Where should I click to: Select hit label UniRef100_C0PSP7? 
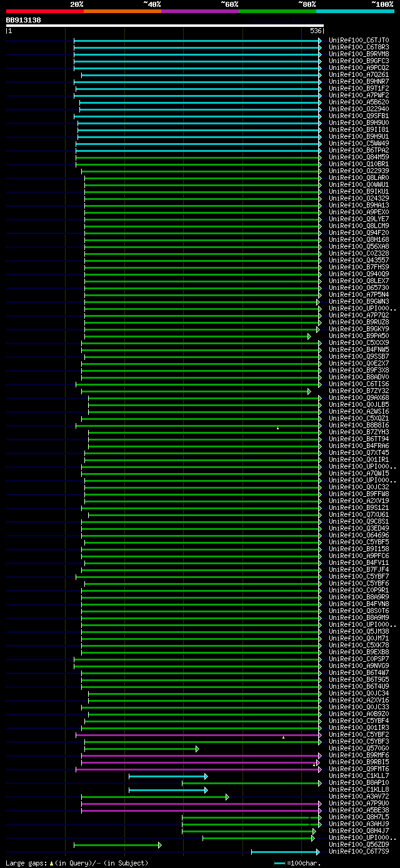tap(359, 659)
